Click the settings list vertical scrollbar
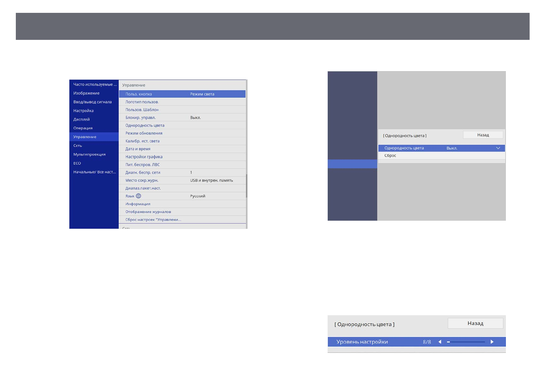 tap(247, 186)
